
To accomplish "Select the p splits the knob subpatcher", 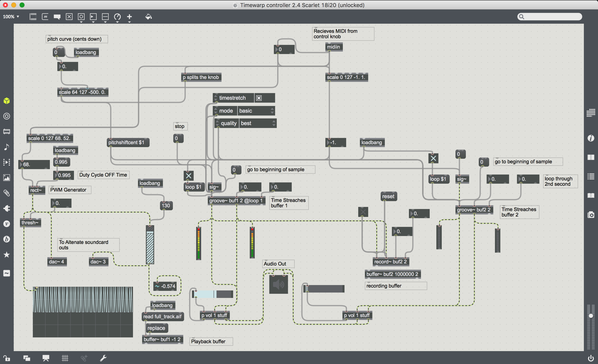I will [x=201, y=77].
